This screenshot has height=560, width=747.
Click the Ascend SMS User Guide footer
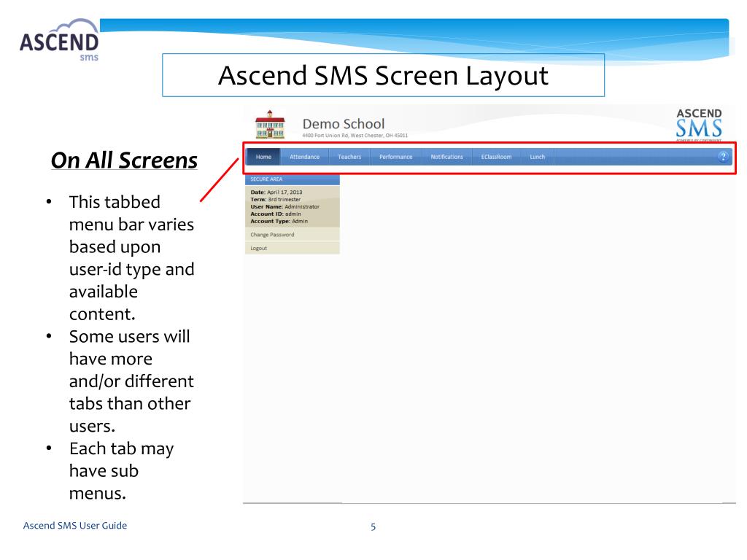(75, 525)
